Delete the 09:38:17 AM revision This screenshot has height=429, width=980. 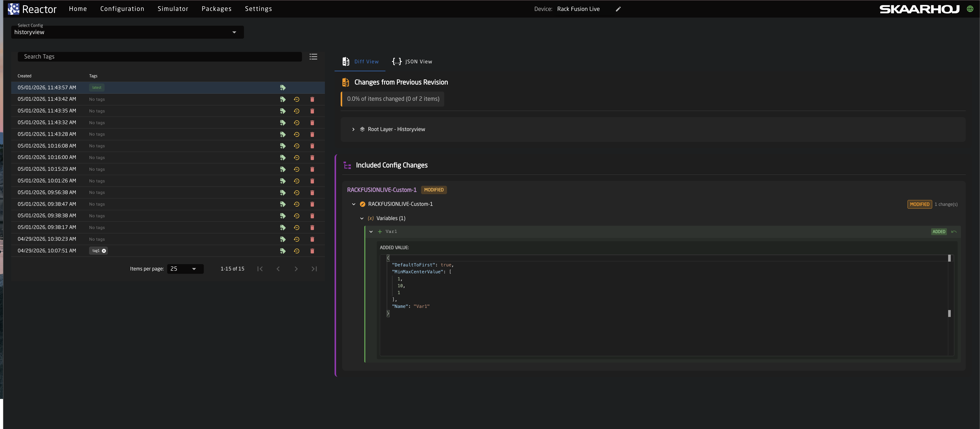[x=312, y=228]
